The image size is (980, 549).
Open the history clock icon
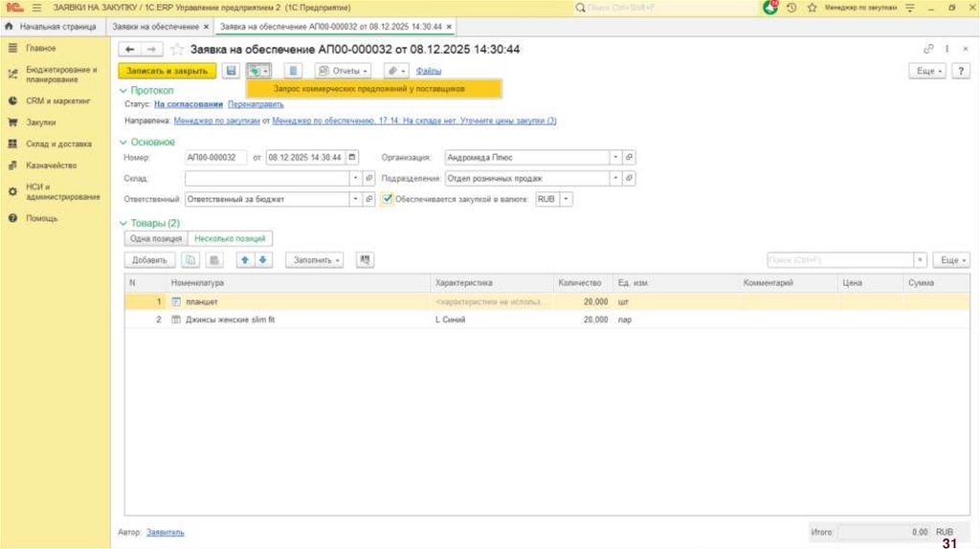[x=791, y=8]
